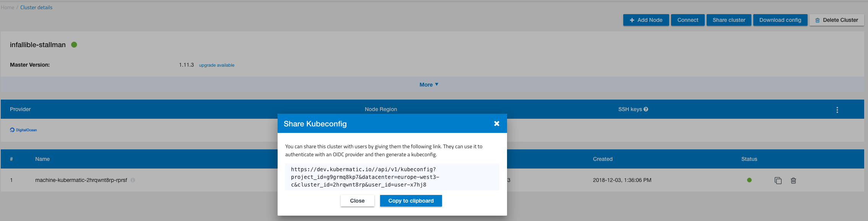
Task: Click the Provider column header
Action: click(20, 109)
